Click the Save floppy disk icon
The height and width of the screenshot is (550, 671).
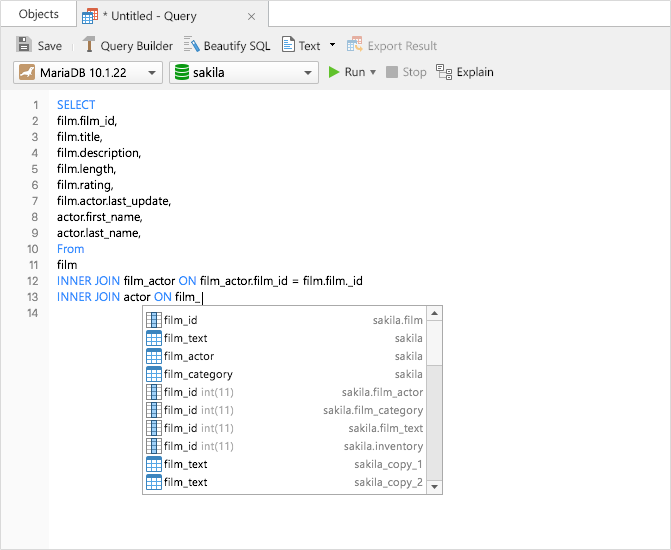[x=24, y=45]
